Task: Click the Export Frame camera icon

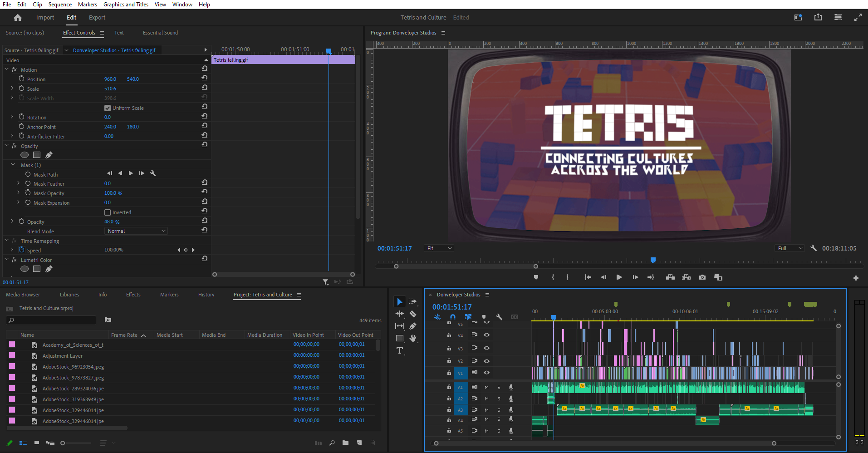Action: click(702, 277)
